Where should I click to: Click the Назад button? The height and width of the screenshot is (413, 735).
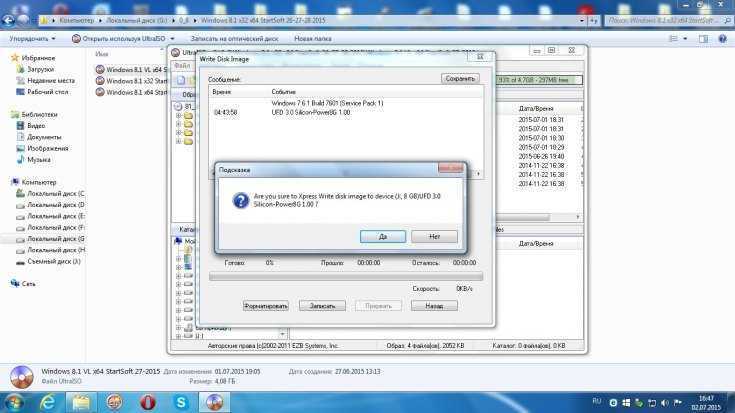coord(434,306)
